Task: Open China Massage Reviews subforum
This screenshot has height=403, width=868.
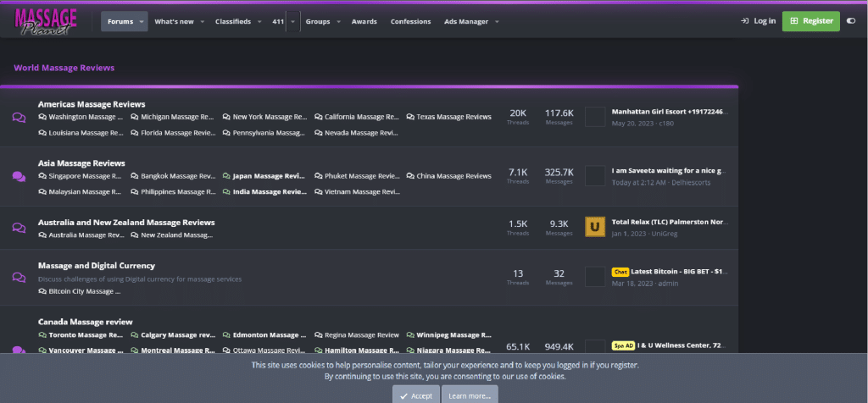Action: point(454,176)
